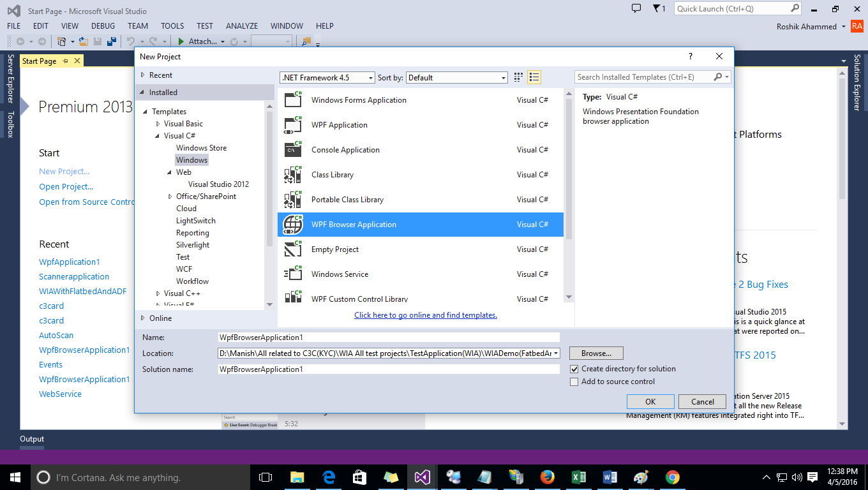The image size is (868, 490).
Task: Click inside the Solution name input field
Action: pyautogui.click(x=383, y=369)
